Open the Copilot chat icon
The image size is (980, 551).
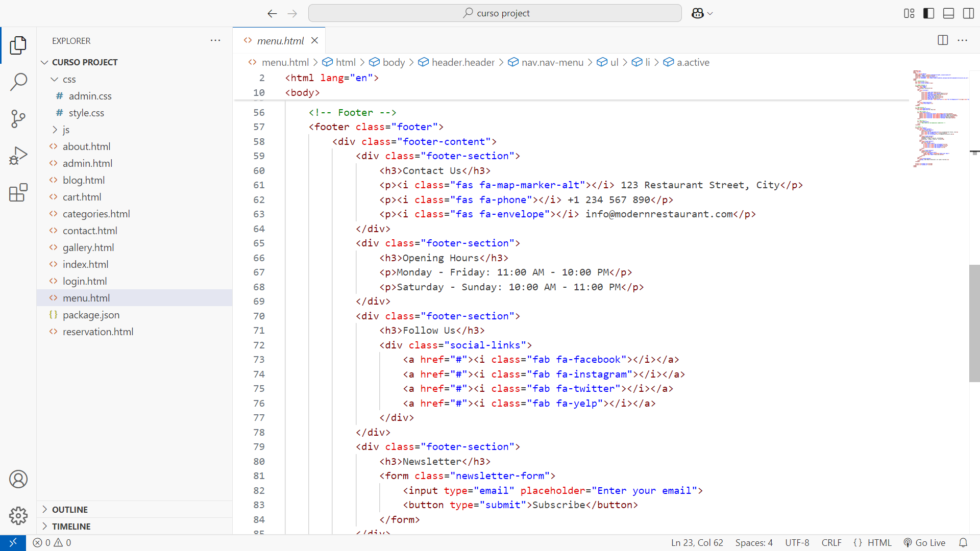pos(698,13)
